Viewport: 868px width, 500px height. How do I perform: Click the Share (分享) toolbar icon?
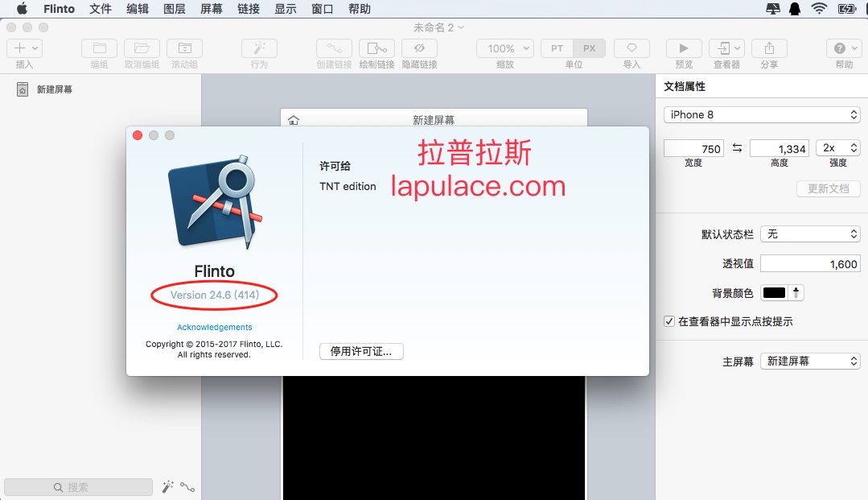770,48
